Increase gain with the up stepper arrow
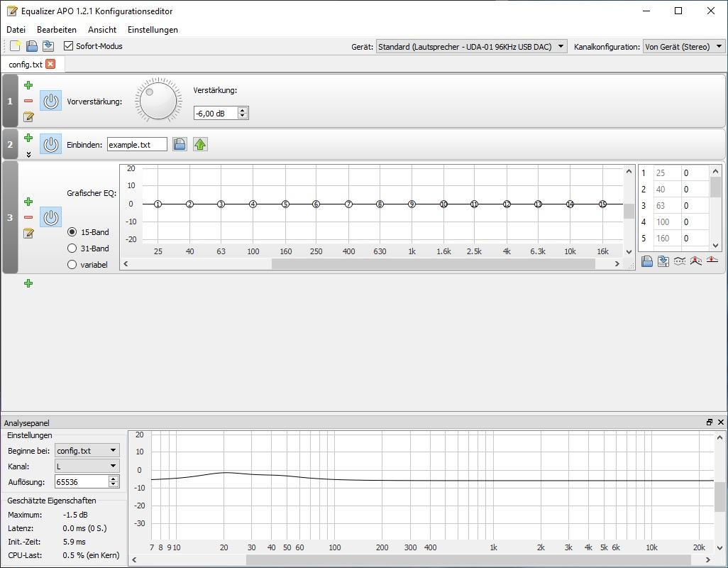This screenshot has width=728, height=568. tap(243, 110)
